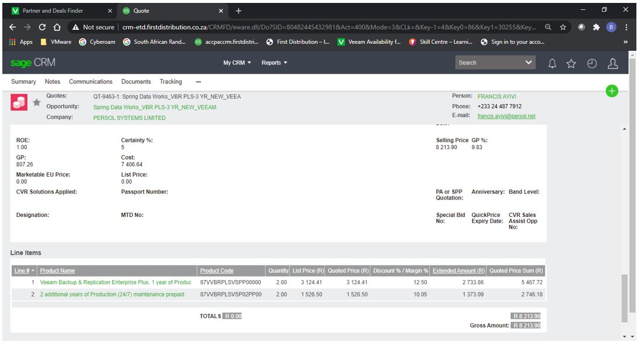Open the browser extensions puzzle icon
Screen dimensions: 644x345
point(596,27)
